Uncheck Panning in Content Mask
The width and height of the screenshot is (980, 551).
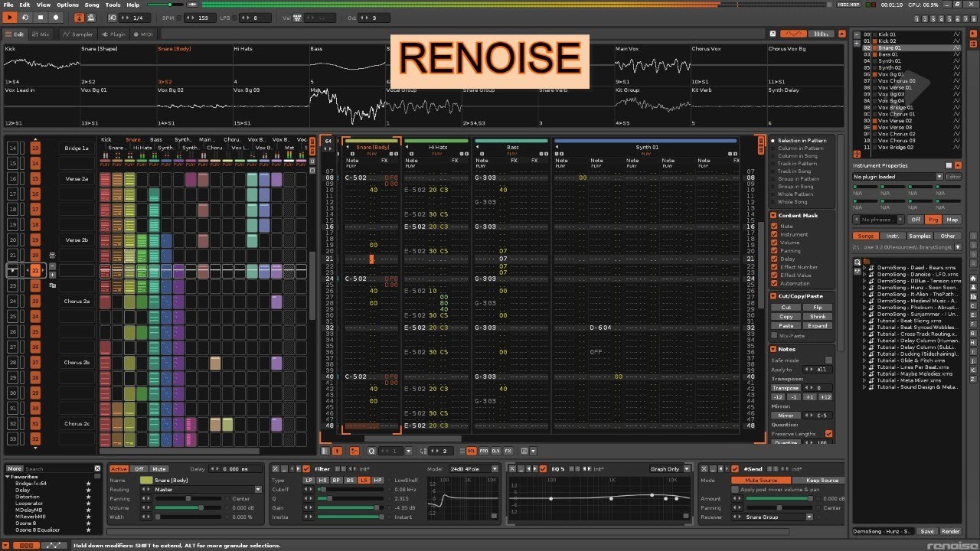[x=774, y=251]
